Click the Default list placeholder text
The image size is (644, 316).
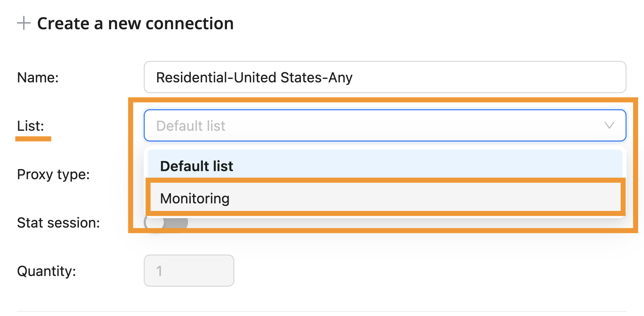pyautogui.click(x=191, y=126)
